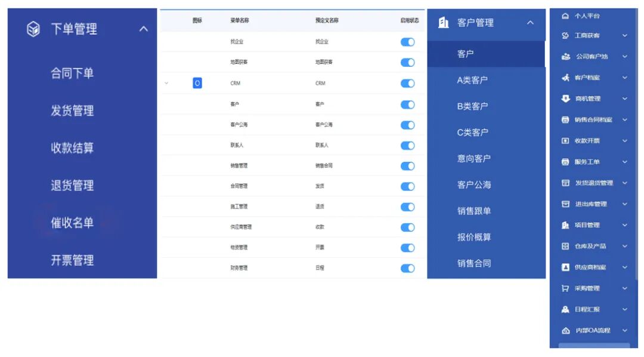
Task: Click the 仓库及产品 cabinet icon
Action: coord(565,246)
